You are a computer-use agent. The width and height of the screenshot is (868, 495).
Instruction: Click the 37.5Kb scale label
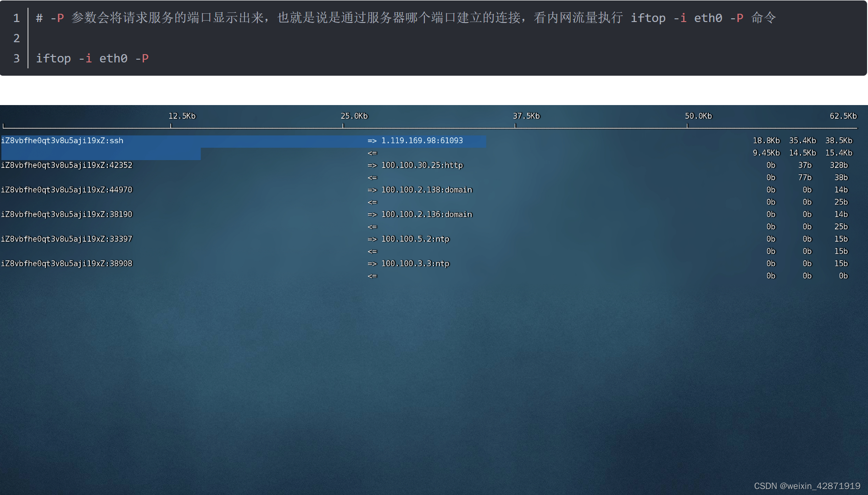[526, 116]
